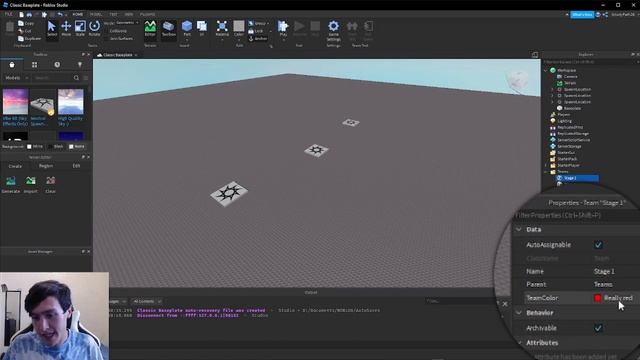Select Stage 1 team in Explorer

[x=577, y=178]
